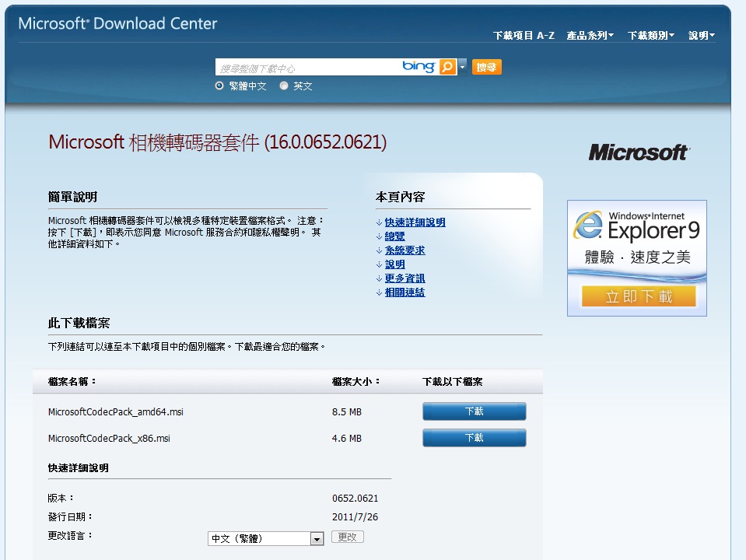Select the 英文 radio button
Screen dimensions: 746x560
pyautogui.click(x=284, y=86)
